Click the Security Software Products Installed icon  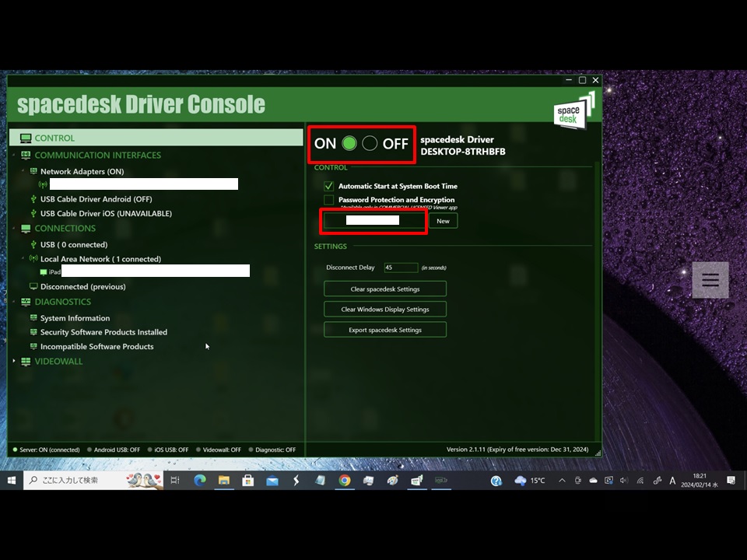click(x=33, y=332)
